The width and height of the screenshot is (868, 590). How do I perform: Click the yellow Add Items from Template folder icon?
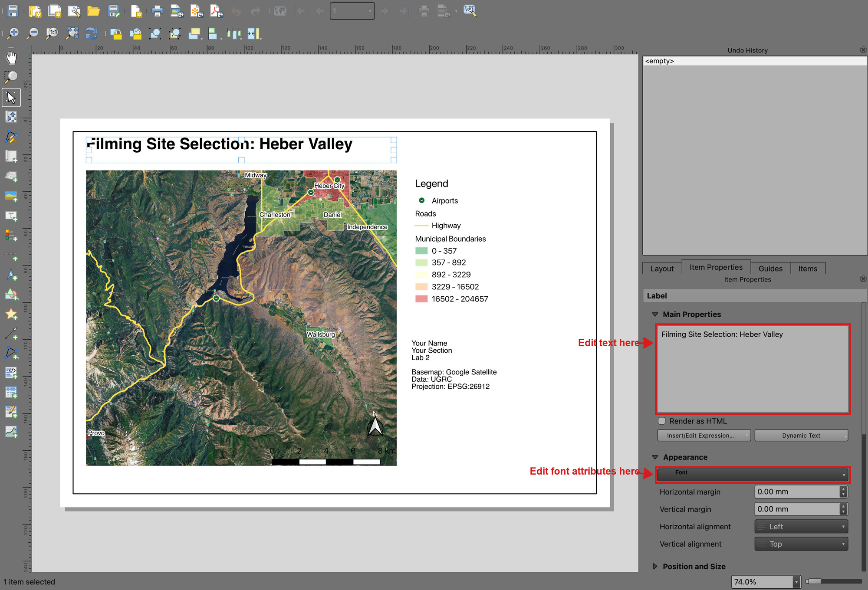click(x=93, y=11)
